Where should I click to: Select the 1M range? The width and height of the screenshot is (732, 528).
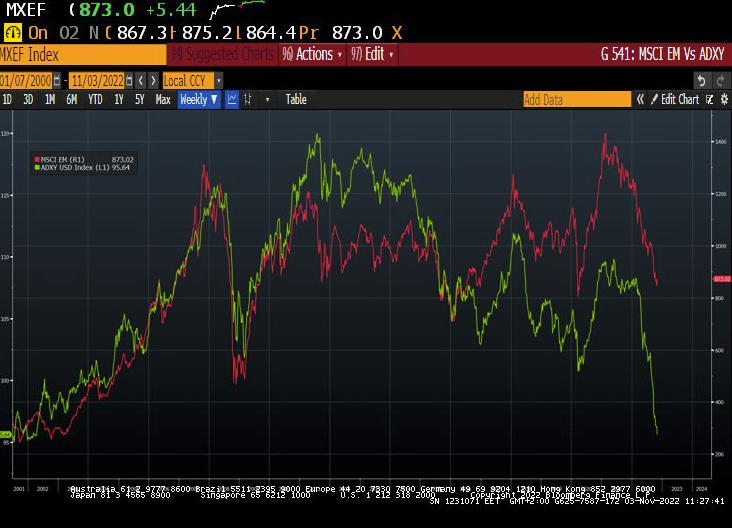pos(49,99)
